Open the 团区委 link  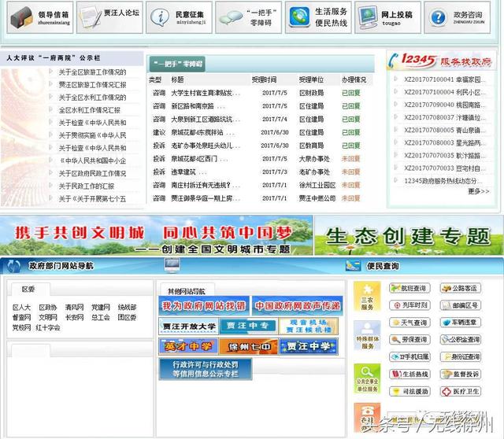point(127,317)
